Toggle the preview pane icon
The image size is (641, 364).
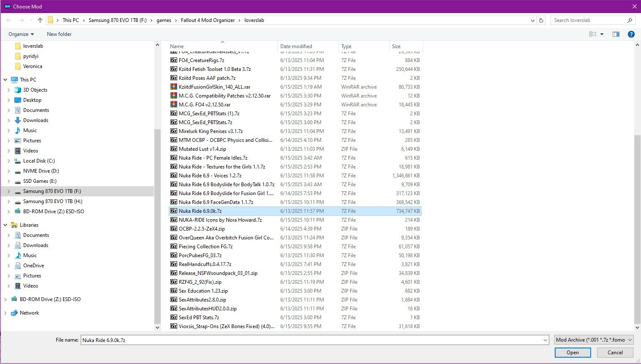[616, 34]
